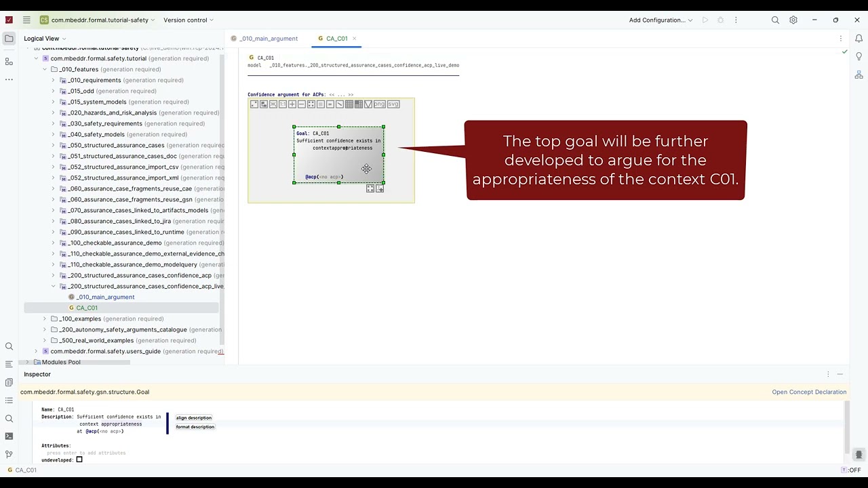Screen dimensions: 868x488
Task: Expand the Modules Pool node
Action: pos(27,362)
